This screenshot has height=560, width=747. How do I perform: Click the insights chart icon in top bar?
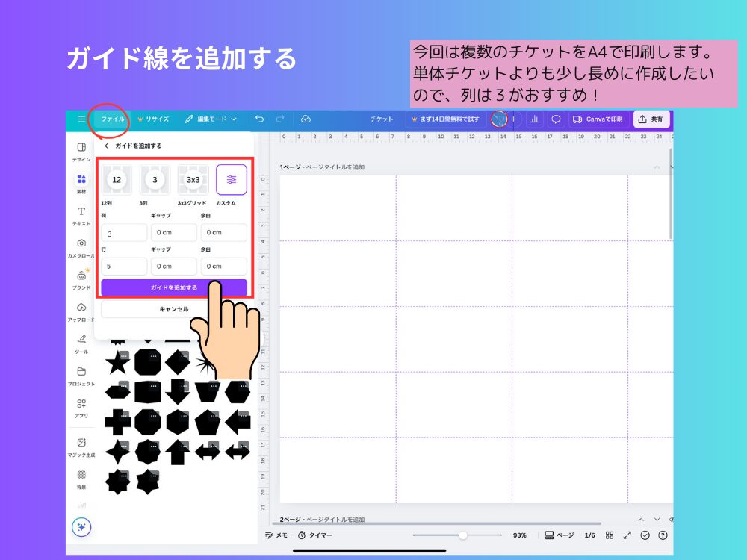[535, 119]
